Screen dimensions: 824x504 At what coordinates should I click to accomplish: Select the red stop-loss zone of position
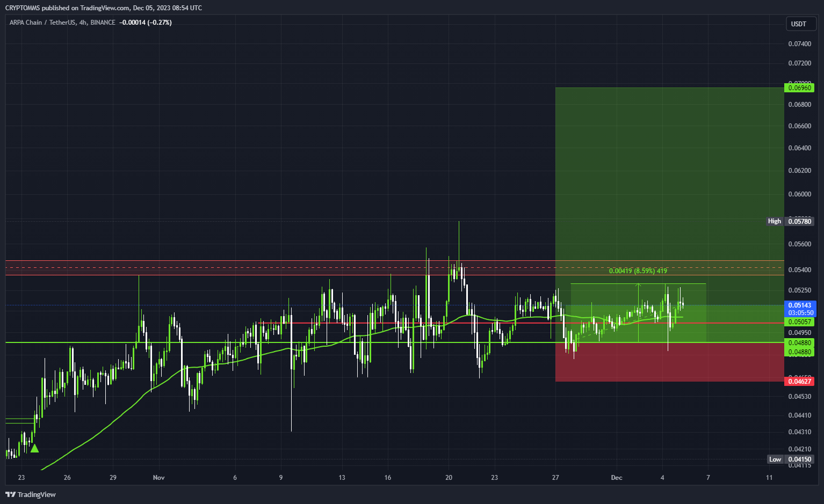click(x=669, y=362)
